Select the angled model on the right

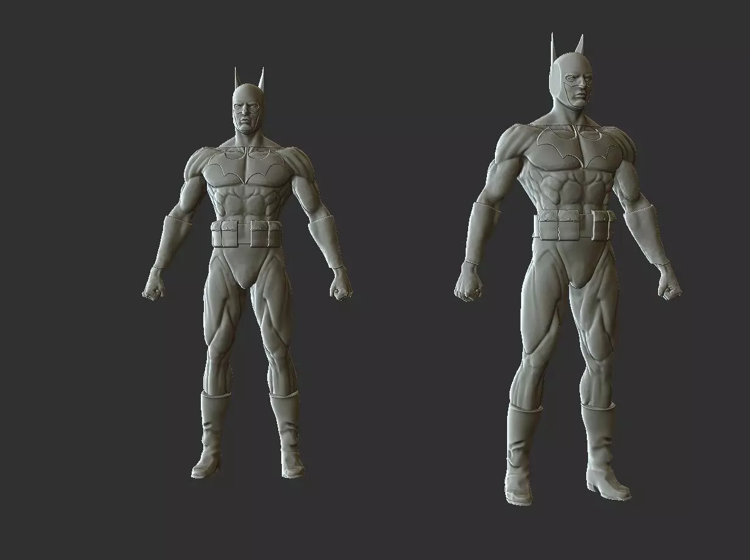[567, 268]
